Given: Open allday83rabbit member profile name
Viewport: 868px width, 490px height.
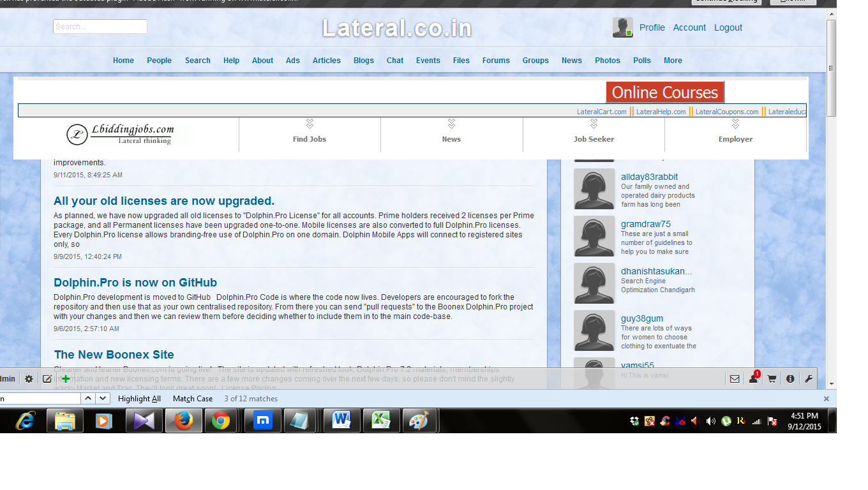Looking at the screenshot, I should click(x=650, y=177).
